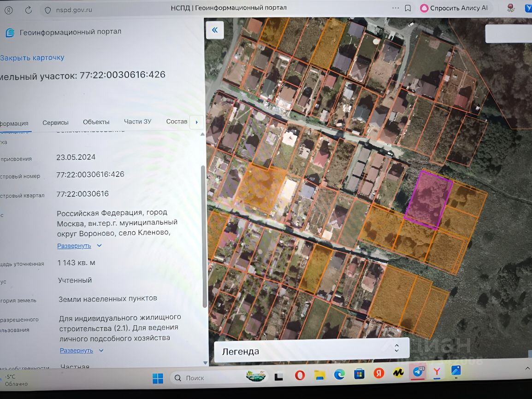Click the scroll-down arrow of the card panel
This screenshot has width=532, height=399.
[x=205, y=363]
